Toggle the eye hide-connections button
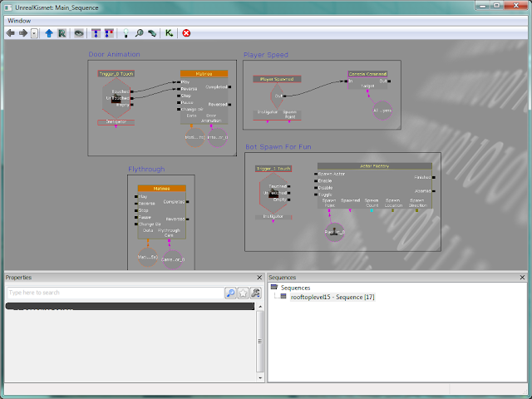 tap(79, 33)
